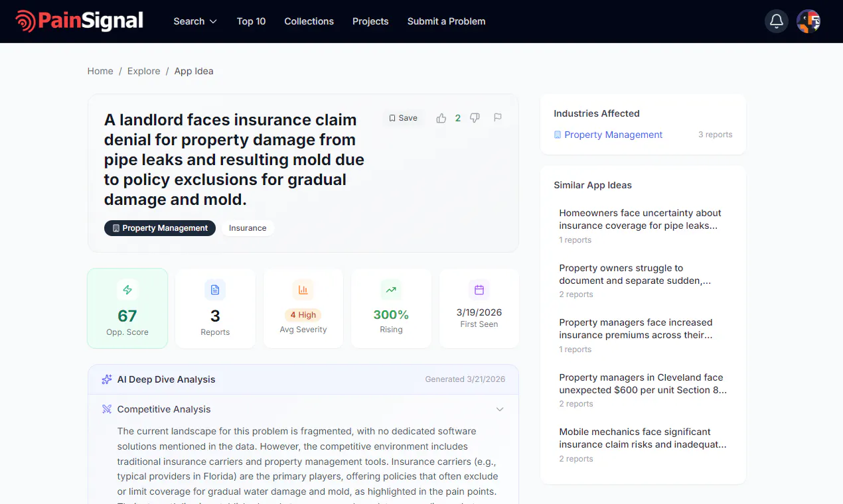
Task: Open Submit a Problem page
Action: coord(446,21)
